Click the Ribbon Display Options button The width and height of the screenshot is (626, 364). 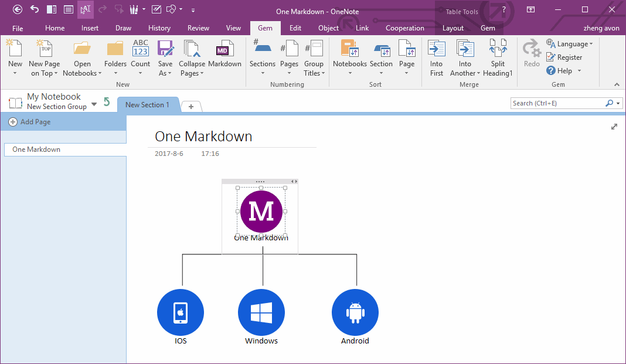tap(530, 9)
